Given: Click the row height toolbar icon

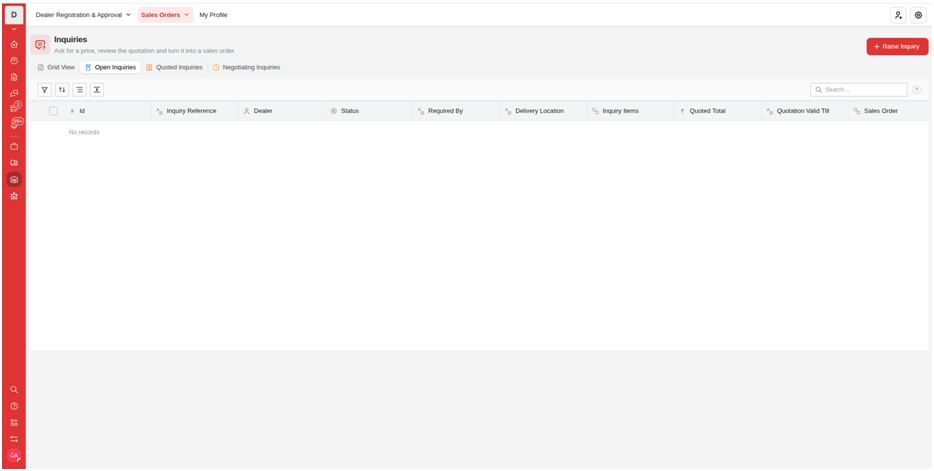Looking at the screenshot, I should [x=97, y=90].
